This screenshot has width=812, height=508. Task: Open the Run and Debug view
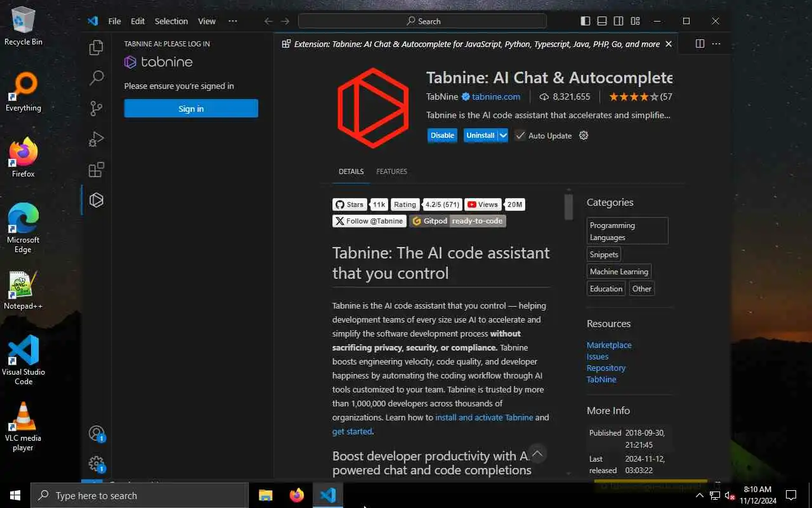point(96,139)
